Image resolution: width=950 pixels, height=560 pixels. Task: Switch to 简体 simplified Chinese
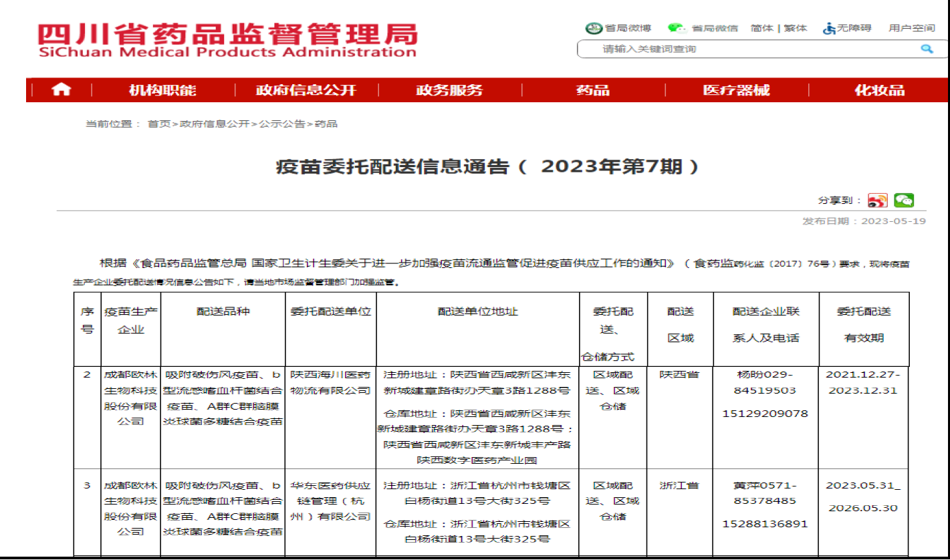(761, 28)
